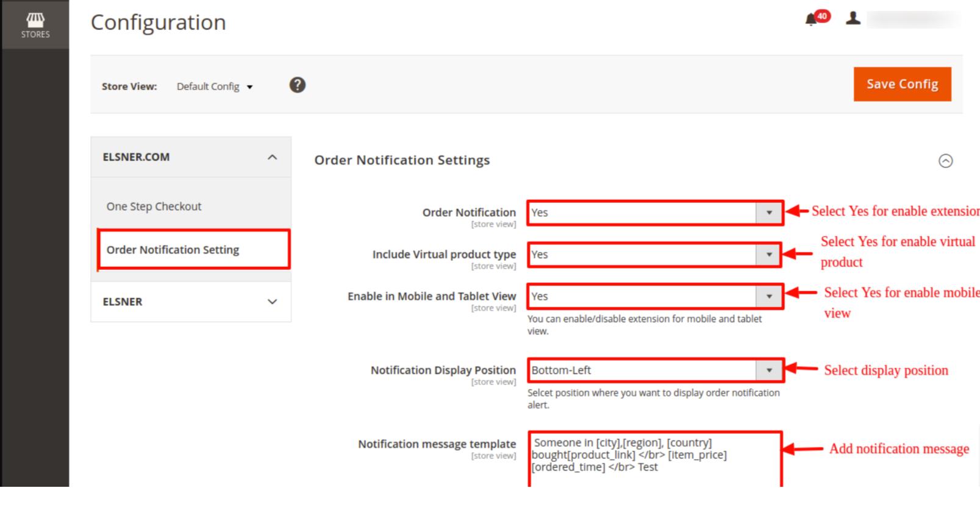Select the Order Notification Setting menu item
This screenshot has height=513, width=980.
(173, 250)
